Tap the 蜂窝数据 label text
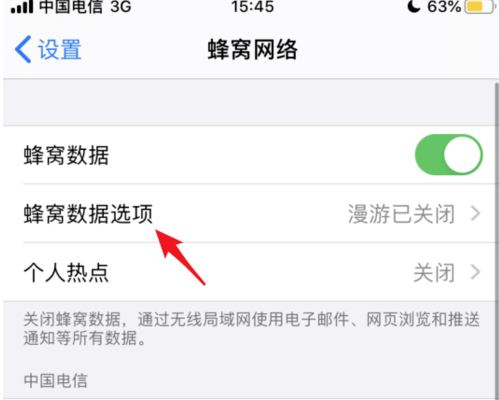 (66, 155)
